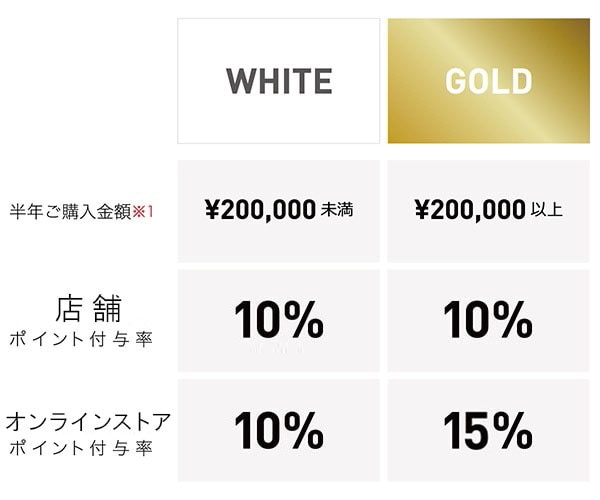The height and width of the screenshot is (500, 600).
Task: Select GOLD store 10% rate cell
Action: coord(489,321)
